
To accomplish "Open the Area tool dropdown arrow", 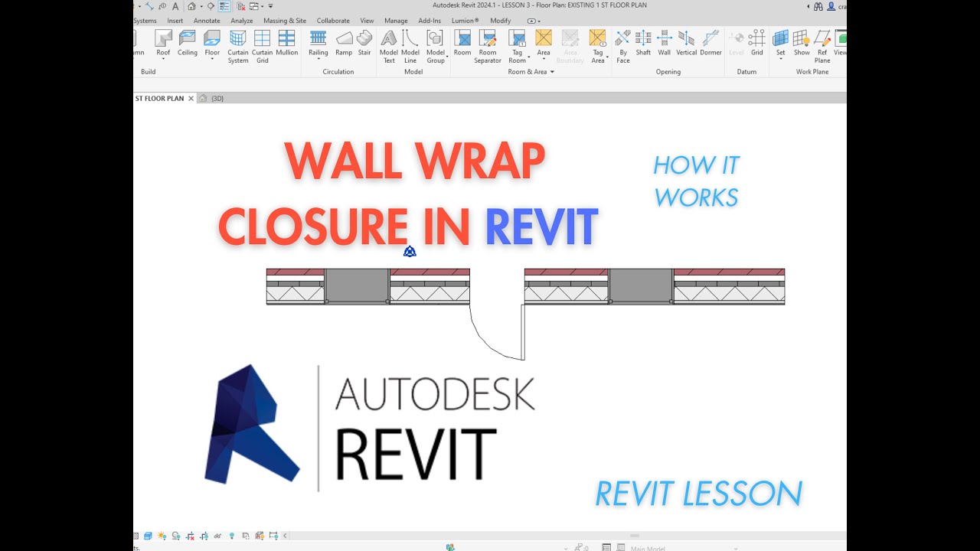I will (544, 60).
